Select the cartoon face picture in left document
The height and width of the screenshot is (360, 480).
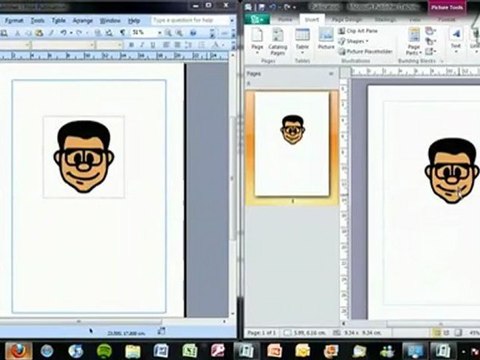[x=84, y=157]
